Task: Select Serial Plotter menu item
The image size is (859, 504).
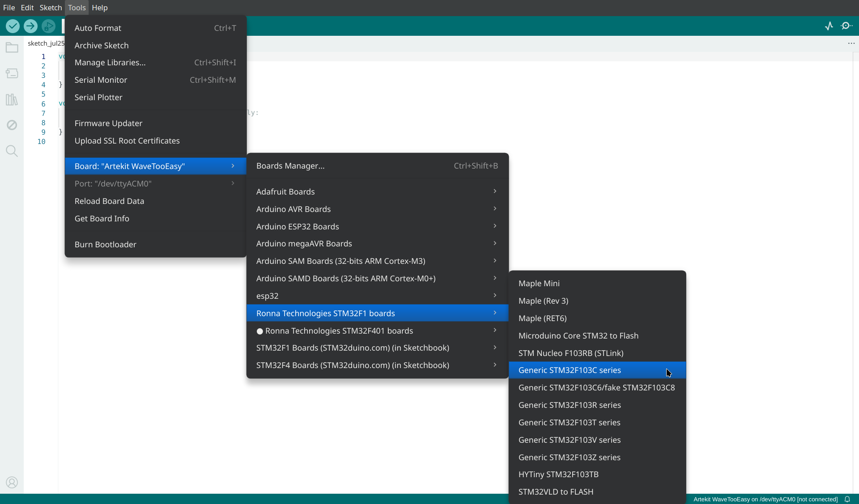Action: pyautogui.click(x=155, y=97)
